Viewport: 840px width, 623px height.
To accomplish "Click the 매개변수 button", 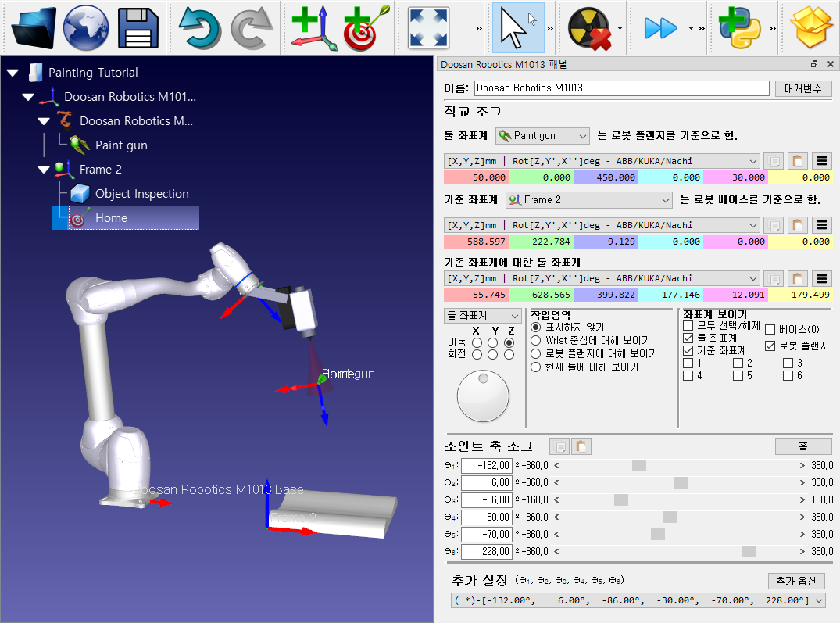I will [x=803, y=88].
